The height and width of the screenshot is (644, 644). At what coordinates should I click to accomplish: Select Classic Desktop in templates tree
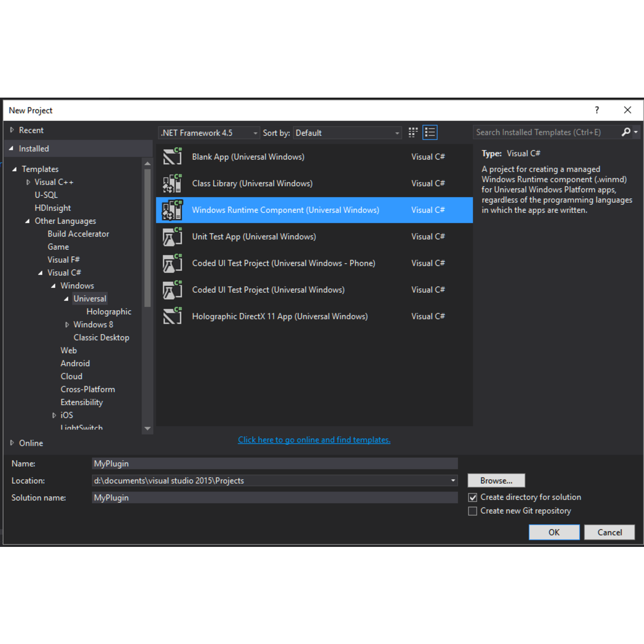tap(101, 338)
